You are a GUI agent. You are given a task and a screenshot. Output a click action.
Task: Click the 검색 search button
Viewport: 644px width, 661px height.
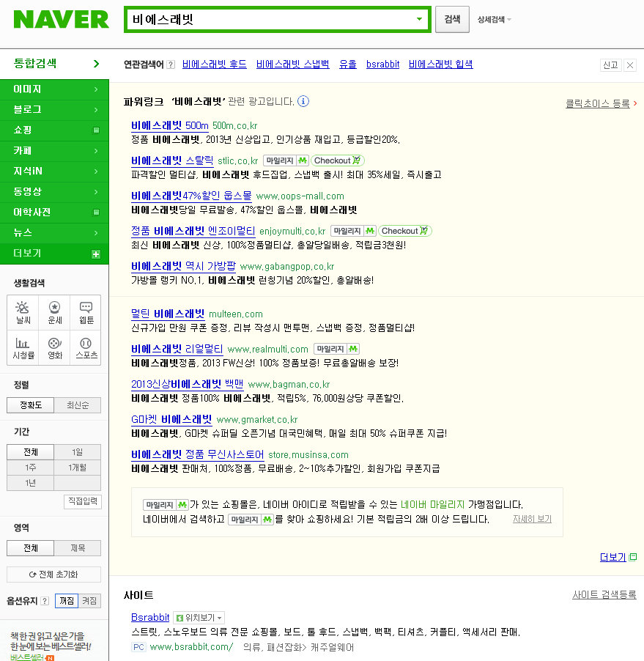[452, 19]
